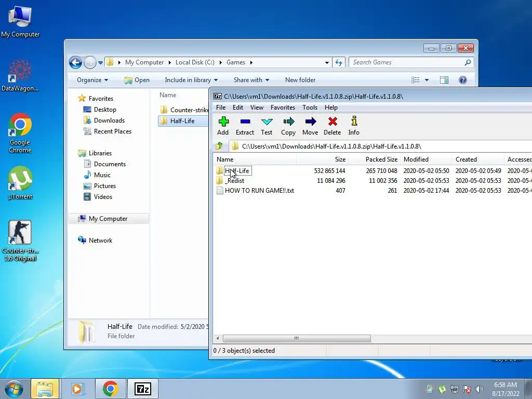Image resolution: width=532 pixels, height=399 pixels.
Task: Click the Extract icon in 7-Zip
Action: point(245,126)
